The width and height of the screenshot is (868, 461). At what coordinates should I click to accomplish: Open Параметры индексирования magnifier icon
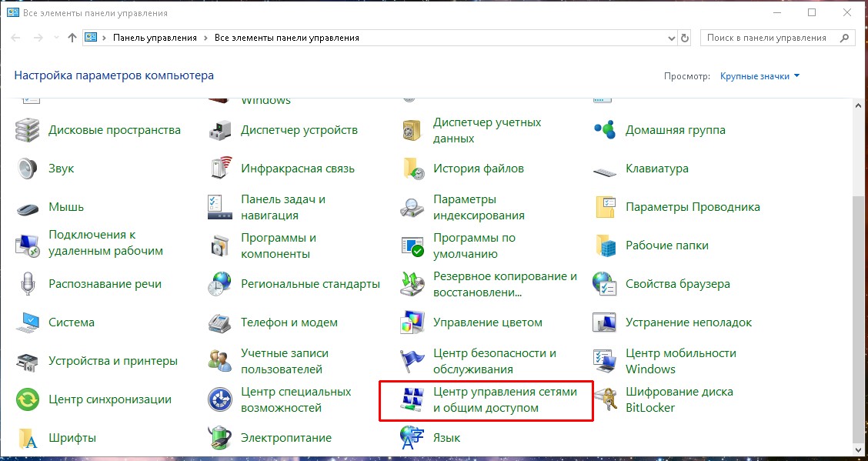pos(412,207)
